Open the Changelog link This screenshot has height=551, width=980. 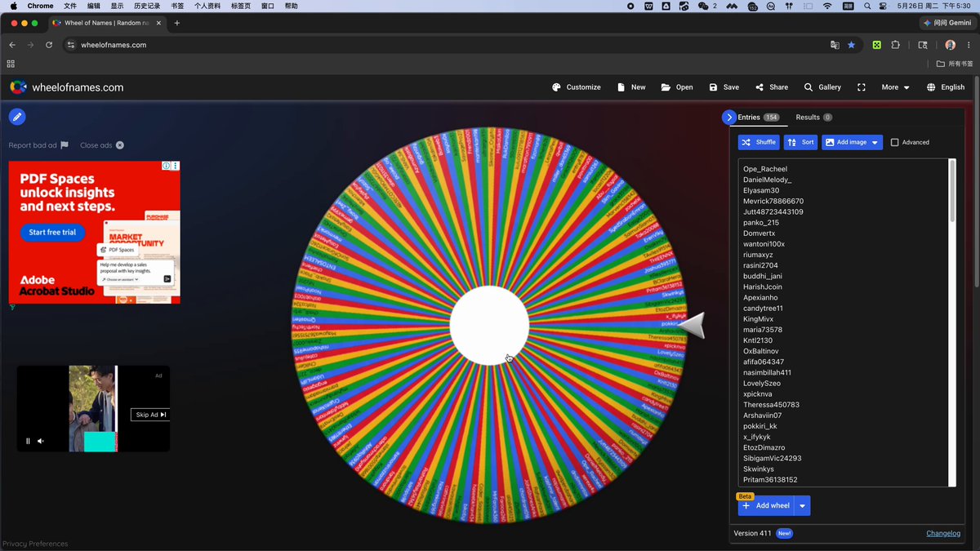coord(943,533)
